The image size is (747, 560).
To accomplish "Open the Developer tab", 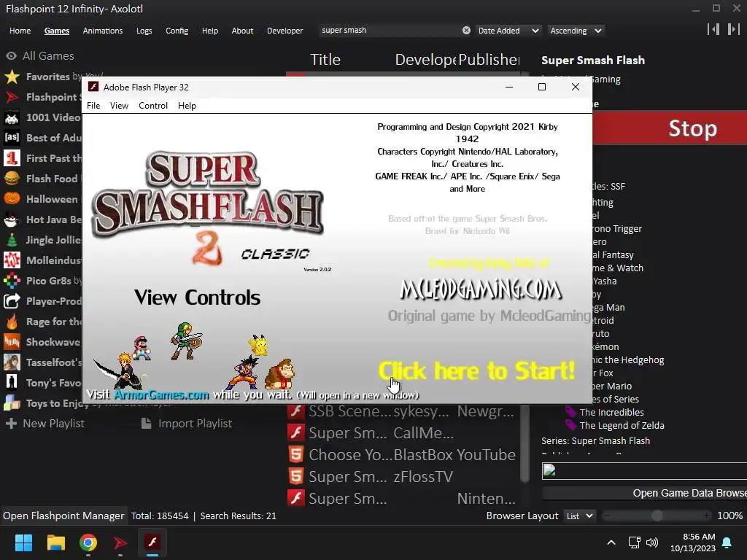I will pyautogui.click(x=285, y=31).
